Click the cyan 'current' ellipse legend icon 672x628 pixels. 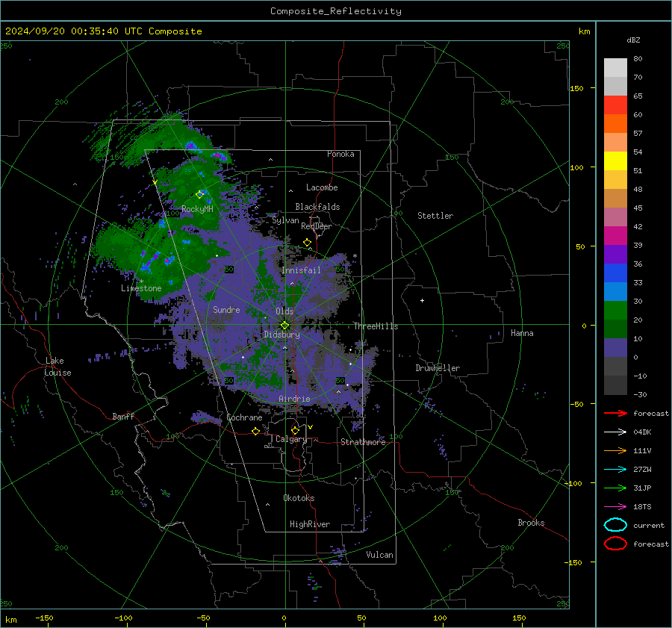[x=615, y=525]
